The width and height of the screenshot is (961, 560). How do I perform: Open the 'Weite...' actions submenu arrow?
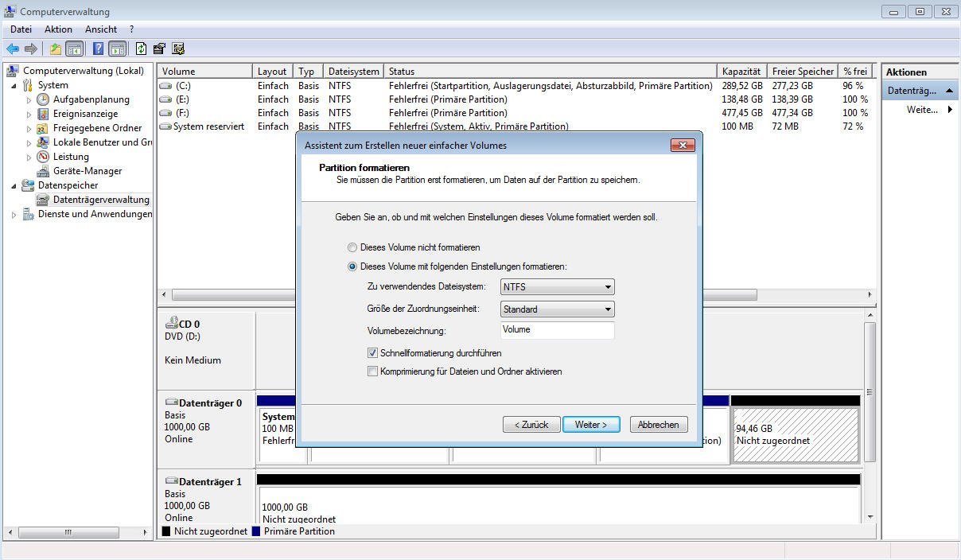click(x=950, y=110)
